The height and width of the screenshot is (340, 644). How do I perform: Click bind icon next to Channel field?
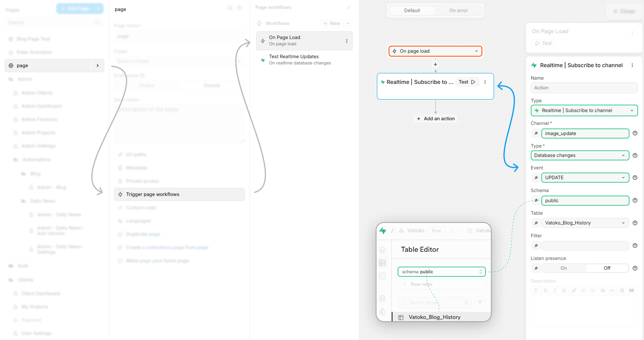pyautogui.click(x=536, y=134)
